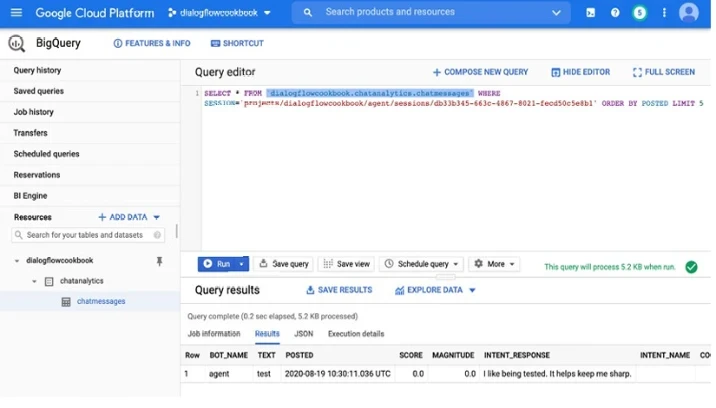Focus the tables and datasets search field
The height and width of the screenshot is (408, 716).
click(88, 235)
